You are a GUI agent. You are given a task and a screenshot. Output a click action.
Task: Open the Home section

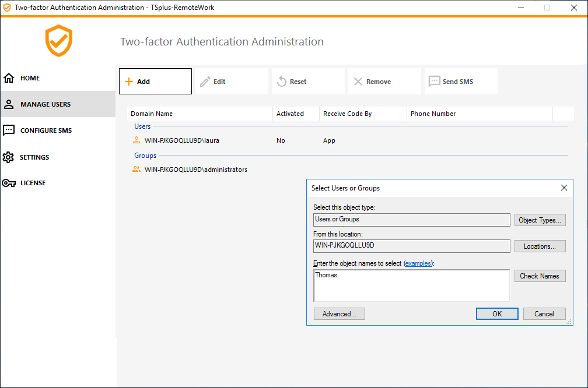pos(30,78)
